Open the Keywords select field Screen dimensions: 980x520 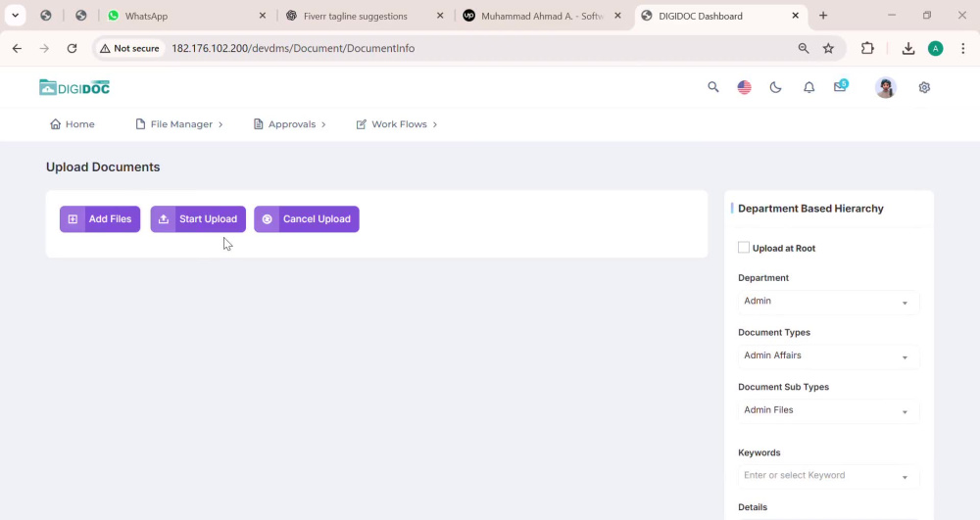click(x=828, y=476)
